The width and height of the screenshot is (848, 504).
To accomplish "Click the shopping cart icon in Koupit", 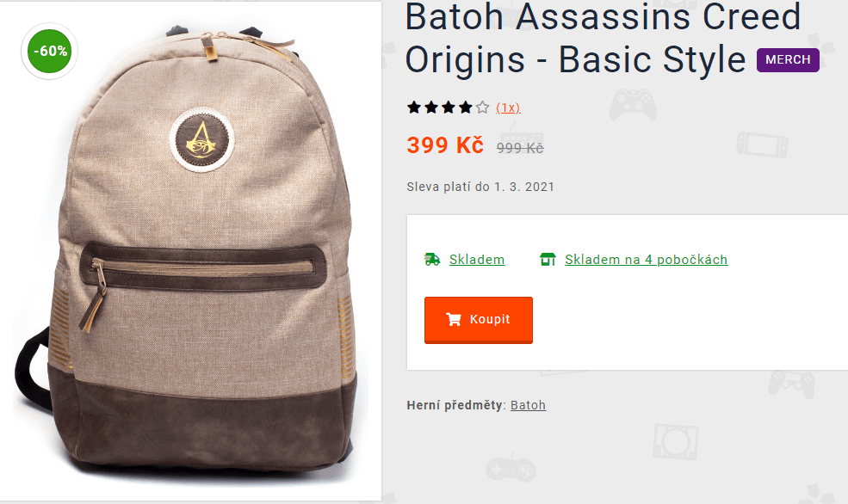I will 454,319.
